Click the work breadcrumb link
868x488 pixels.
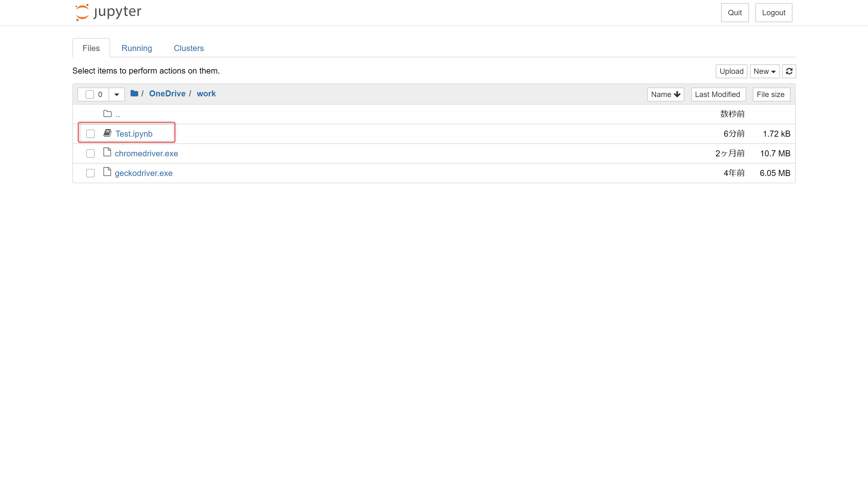[206, 94]
